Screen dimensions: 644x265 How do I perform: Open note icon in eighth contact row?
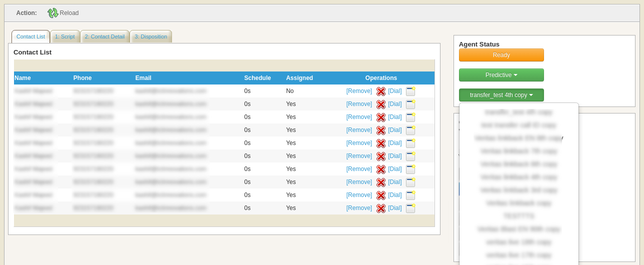pos(410,182)
